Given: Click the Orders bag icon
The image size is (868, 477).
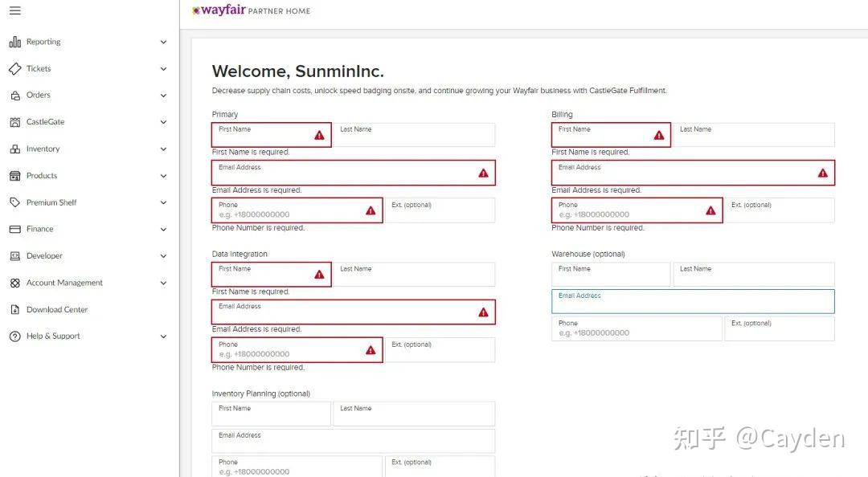Looking at the screenshot, I should pos(14,96).
